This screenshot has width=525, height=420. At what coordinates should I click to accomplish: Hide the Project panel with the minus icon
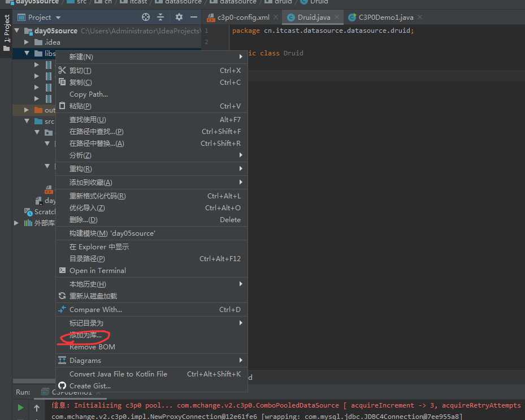click(194, 17)
